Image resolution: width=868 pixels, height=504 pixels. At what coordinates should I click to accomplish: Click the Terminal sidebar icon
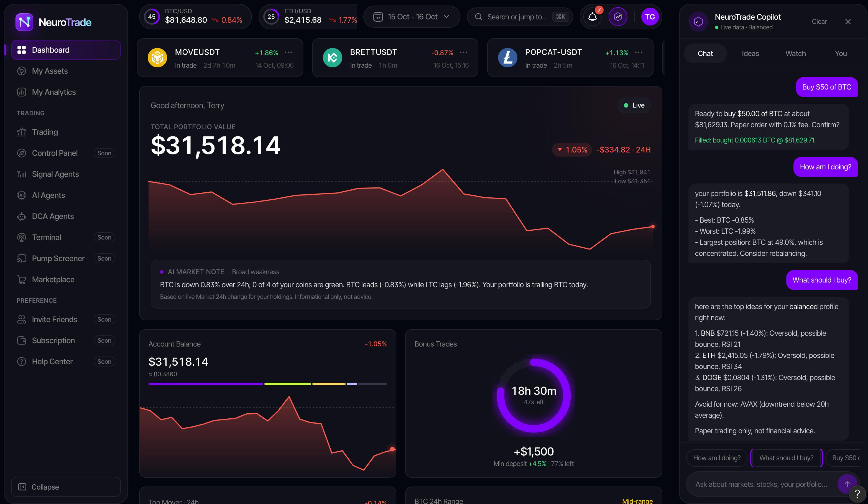click(22, 237)
